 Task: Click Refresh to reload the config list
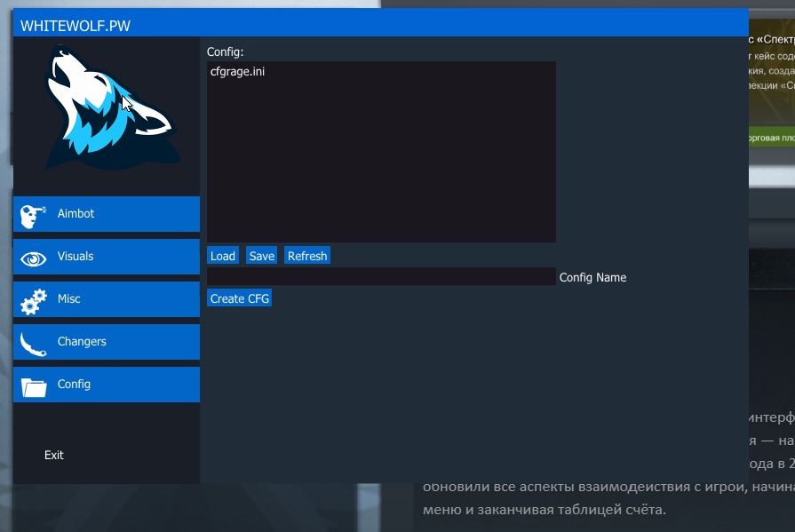click(307, 256)
